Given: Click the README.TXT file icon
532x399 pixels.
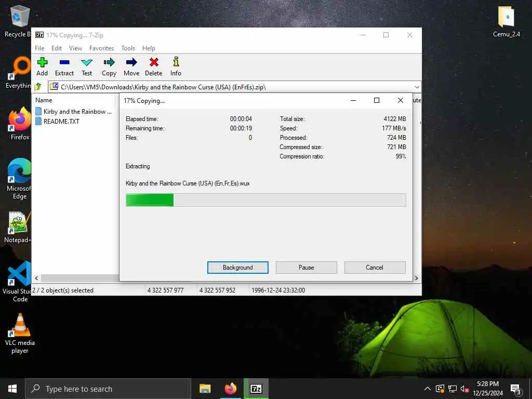Looking at the screenshot, I should [x=38, y=121].
